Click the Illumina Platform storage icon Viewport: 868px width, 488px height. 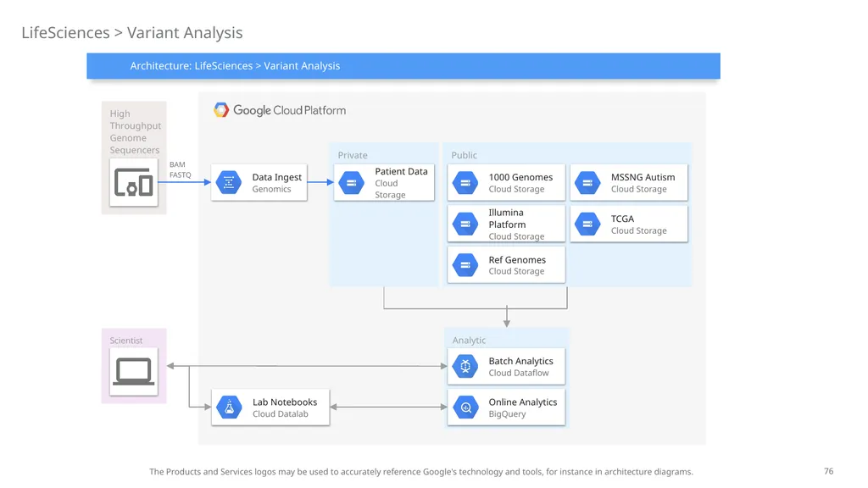(x=465, y=224)
